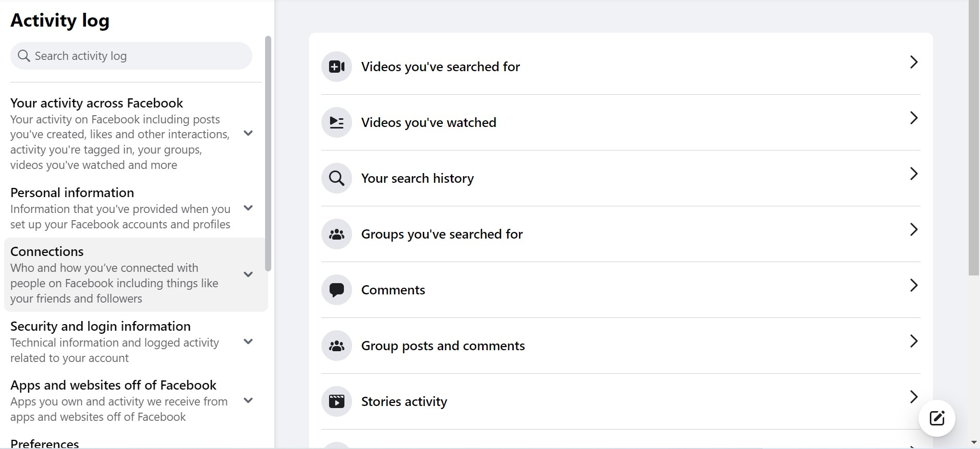Click the video-plus icon beside Videos you've searched for
Image resolution: width=980 pixels, height=449 pixels.
tap(336, 67)
